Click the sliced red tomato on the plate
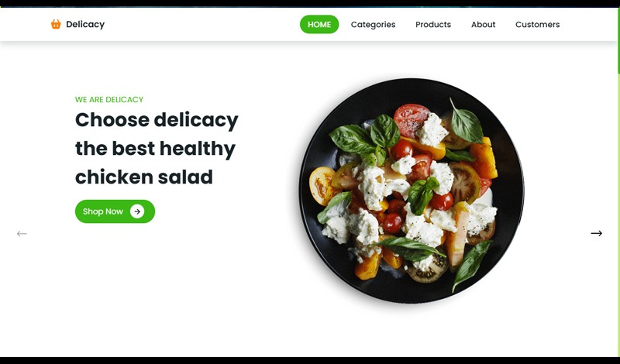The width and height of the screenshot is (620, 364). point(410,119)
